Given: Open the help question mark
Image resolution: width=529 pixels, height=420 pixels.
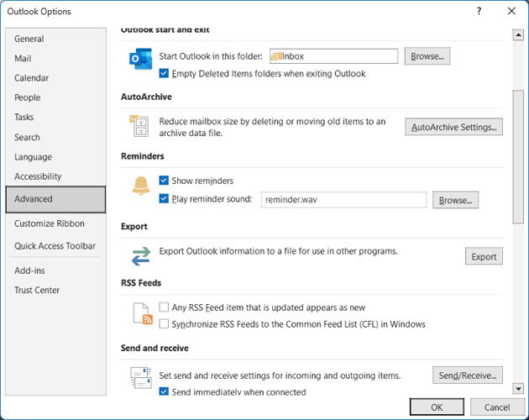Looking at the screenshot, I should 479,11.
